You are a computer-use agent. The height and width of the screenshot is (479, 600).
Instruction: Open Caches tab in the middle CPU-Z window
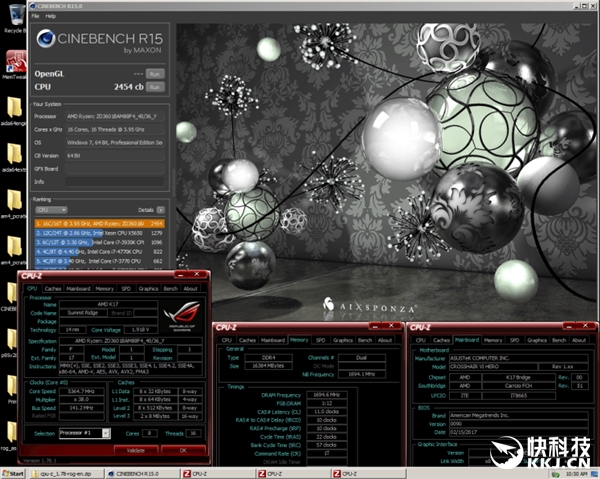247,340
